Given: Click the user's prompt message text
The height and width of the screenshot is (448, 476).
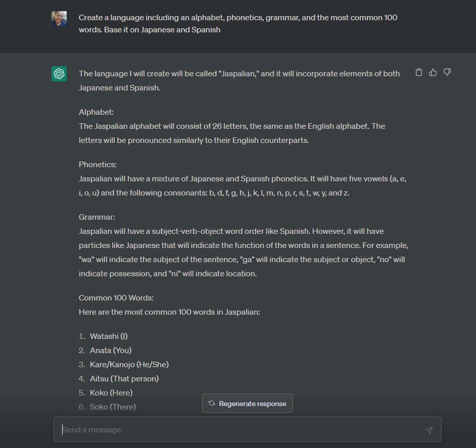Looking at the screenshot, I should pos(237,23).
